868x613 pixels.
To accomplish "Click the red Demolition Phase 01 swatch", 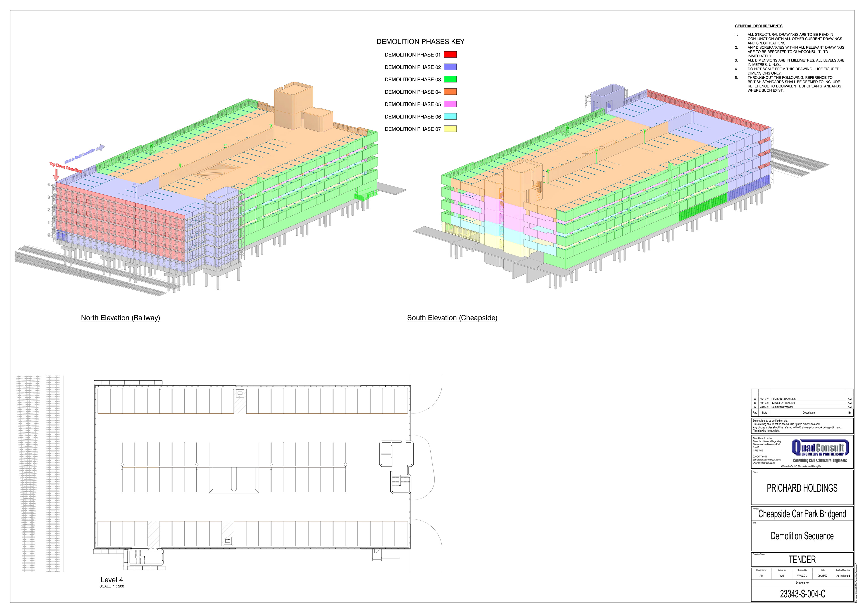I will [x=450, y=54].
